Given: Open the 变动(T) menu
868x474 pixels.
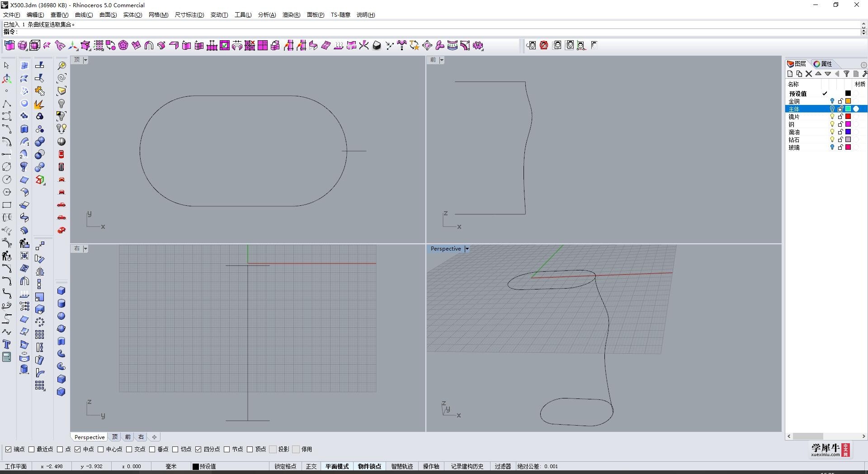Looking at the screenshot, I should tap(219, 15).
